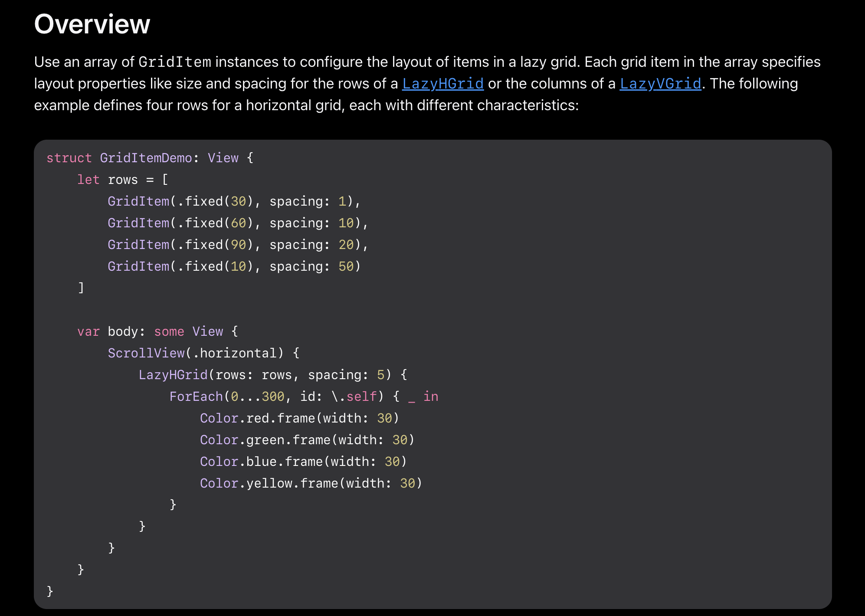The image size is (865, 616).
Task: Click the Color.blue.frame code line
Action: (303, 462)
